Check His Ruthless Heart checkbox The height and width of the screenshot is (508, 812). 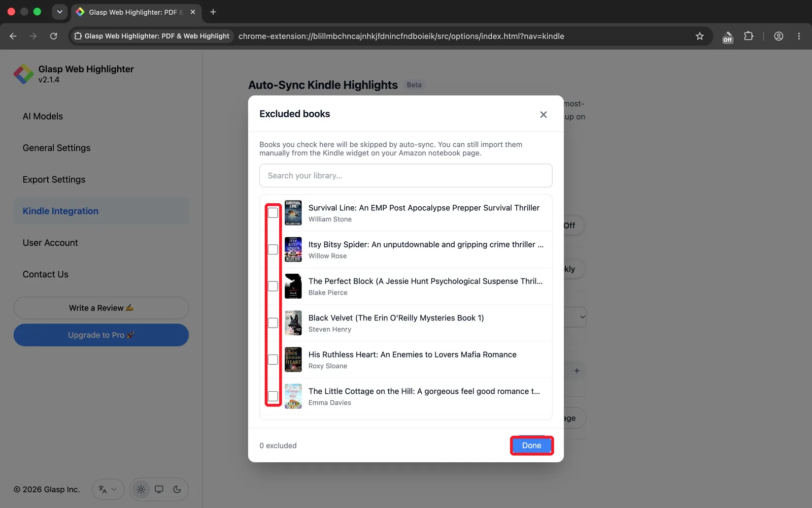point(273,359)
